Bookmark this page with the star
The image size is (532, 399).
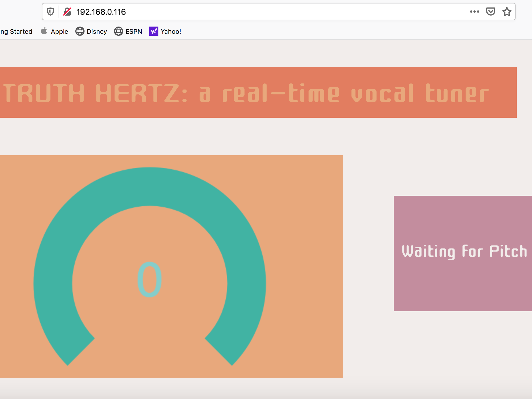507,12
